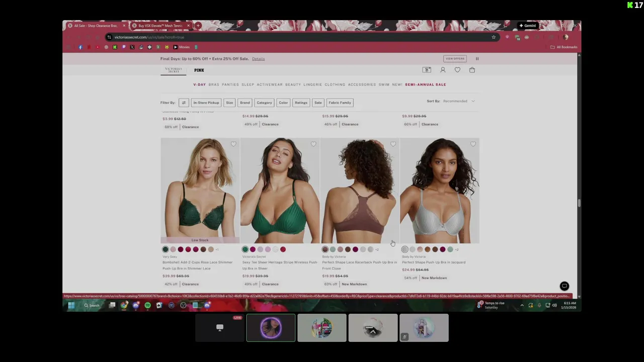Switch to the Buy VSX Elevate tab
The image size is (644, 362).
[160, 26]
